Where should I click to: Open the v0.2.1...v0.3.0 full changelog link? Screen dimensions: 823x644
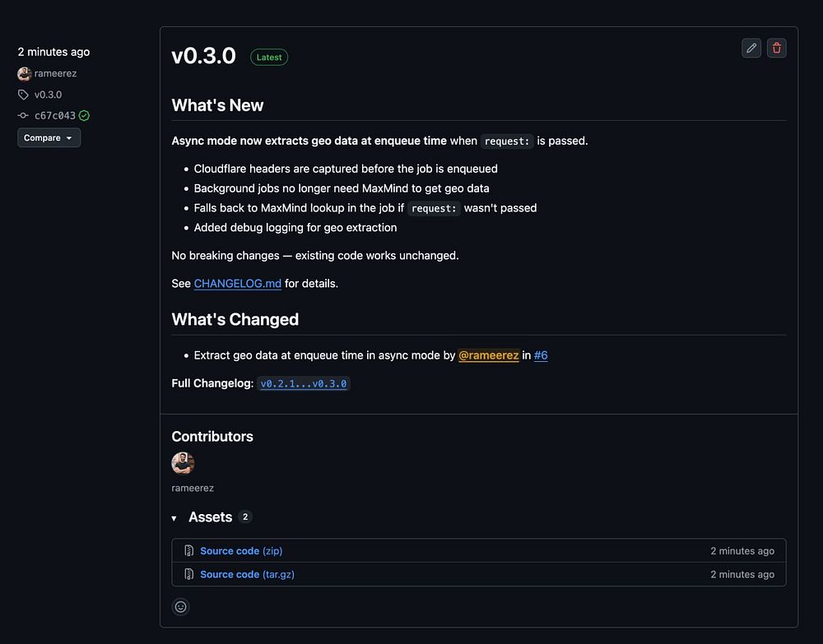304,383
